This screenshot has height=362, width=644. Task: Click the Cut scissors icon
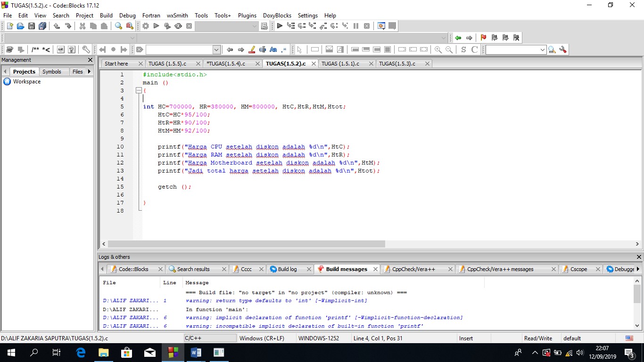coord(83,26)
